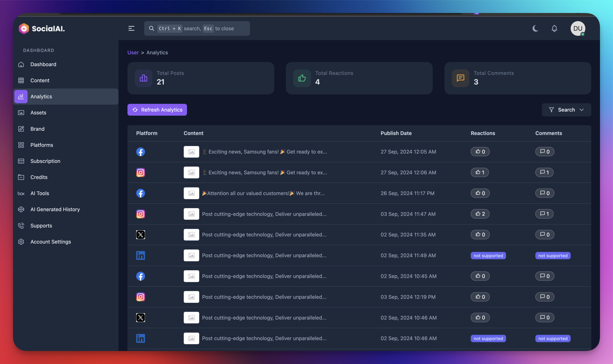The width and height of the screenshot is (613, 364).
Task: Open the Assets image icon in sidebar
Action: (21, 113)
